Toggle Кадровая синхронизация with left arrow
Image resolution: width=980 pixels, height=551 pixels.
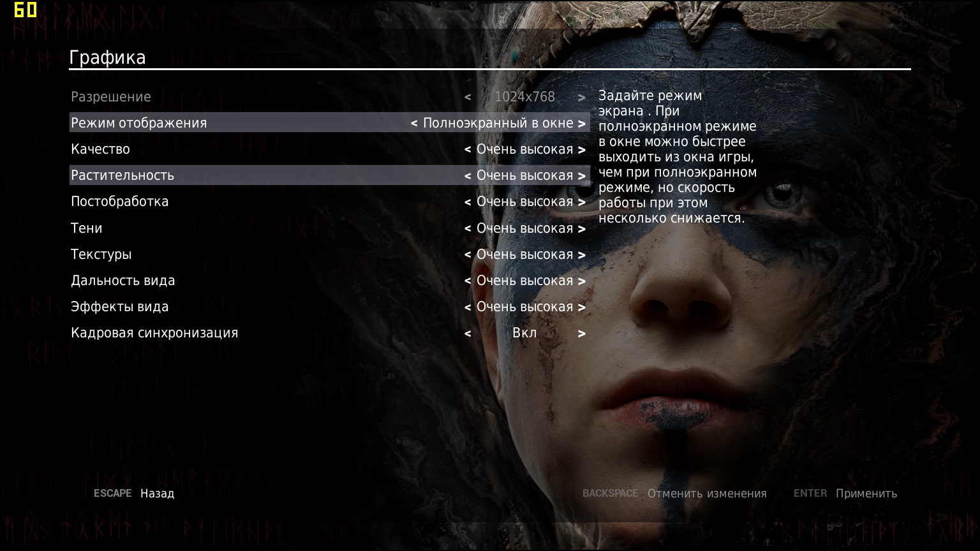tap(468, 334)
